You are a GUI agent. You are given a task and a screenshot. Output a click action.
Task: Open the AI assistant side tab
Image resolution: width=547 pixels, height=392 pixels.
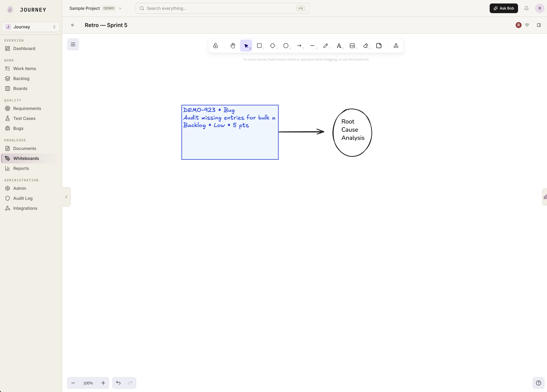point(545,197)
